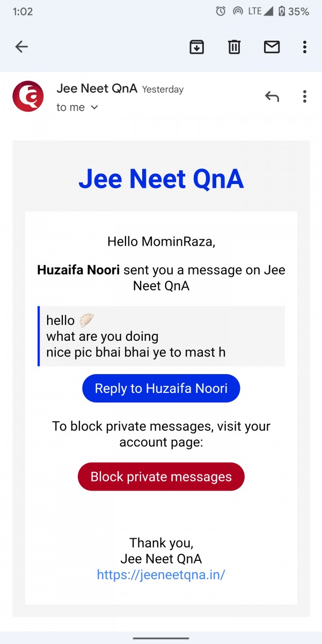Expand recipient details next to 'to me'

coord(94,107)
